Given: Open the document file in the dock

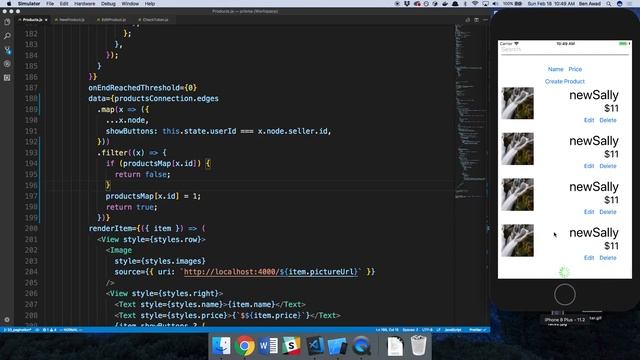Looking at the screenshot, I should tap(395, 346).
